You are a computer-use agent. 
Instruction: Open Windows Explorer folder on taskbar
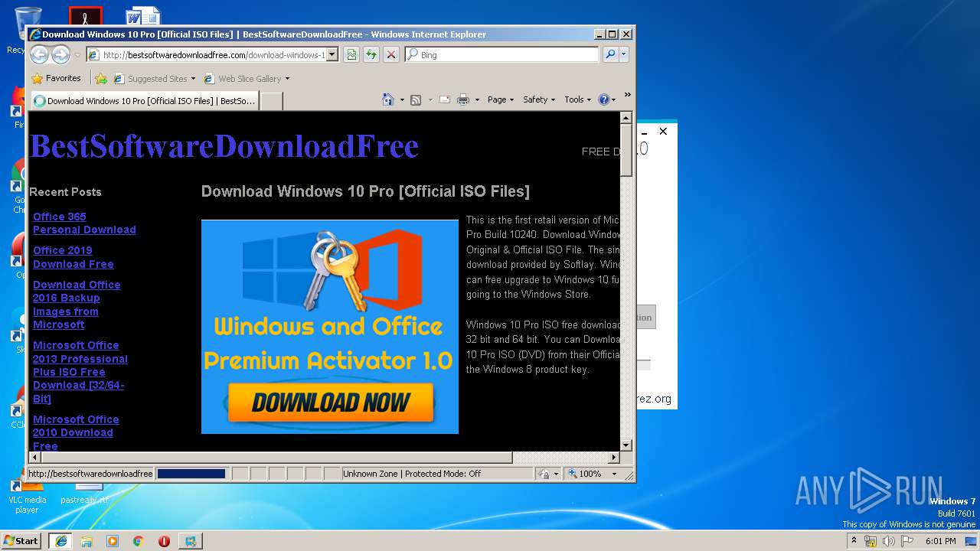tap(87, 540)
